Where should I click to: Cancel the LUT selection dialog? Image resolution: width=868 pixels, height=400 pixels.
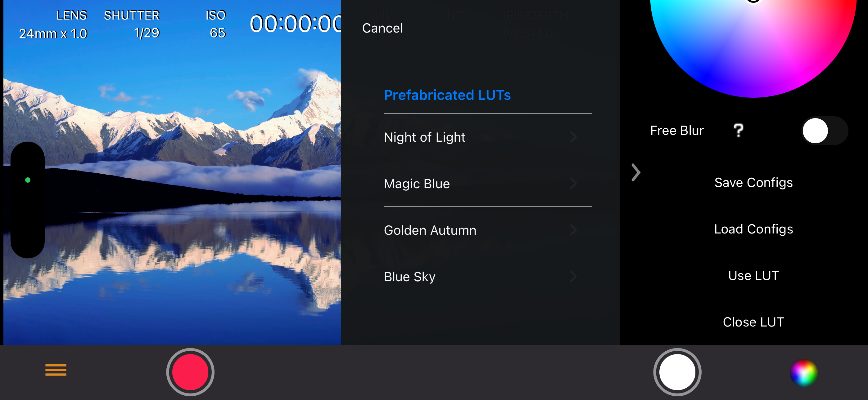tap(382, 28)
